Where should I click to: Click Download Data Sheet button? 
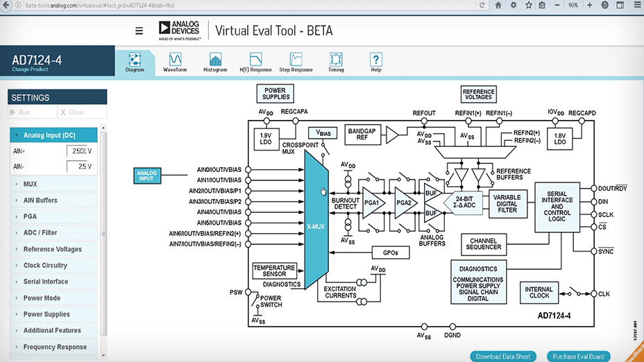pos(503,356)
